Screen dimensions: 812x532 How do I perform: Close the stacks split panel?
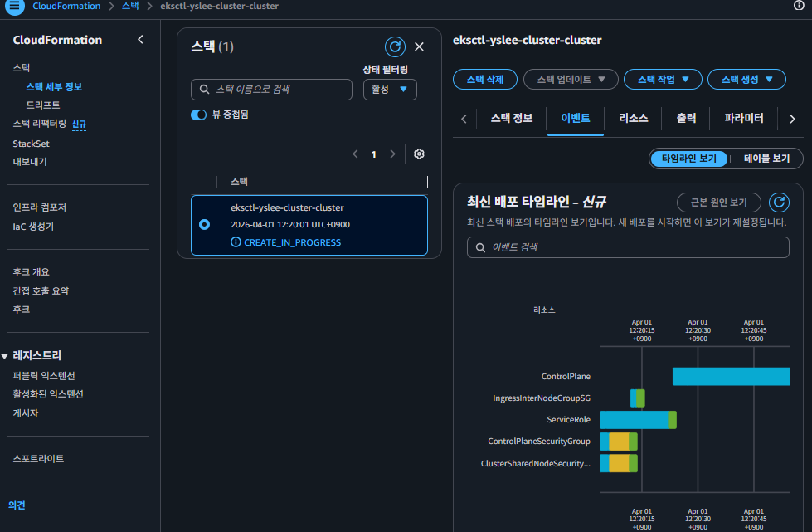(419, 47)
